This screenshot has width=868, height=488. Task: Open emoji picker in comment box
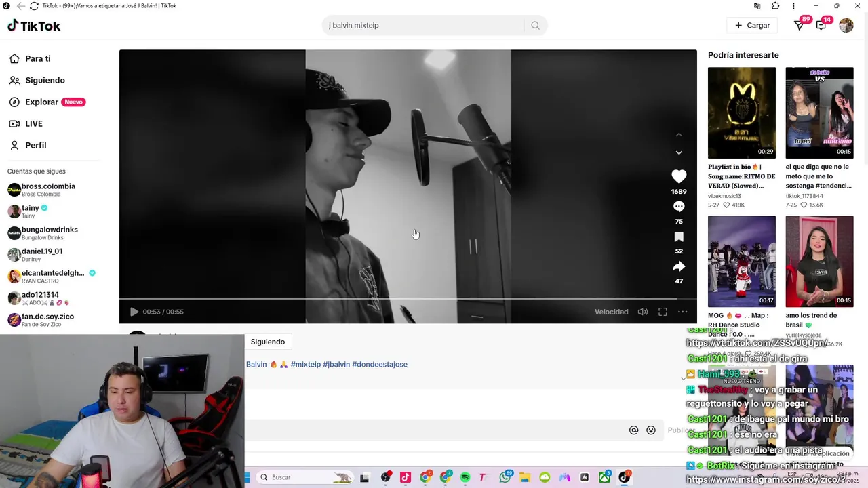click(651, 430)
